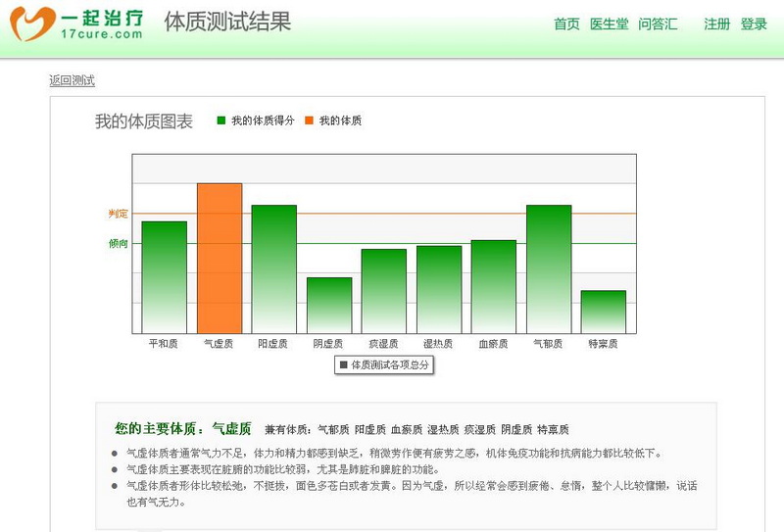Image resolution: width=784 pixels, height=532 pixels.
Task: Click the 特禀质 x-axis label
Action: click(x=603, y=344)
